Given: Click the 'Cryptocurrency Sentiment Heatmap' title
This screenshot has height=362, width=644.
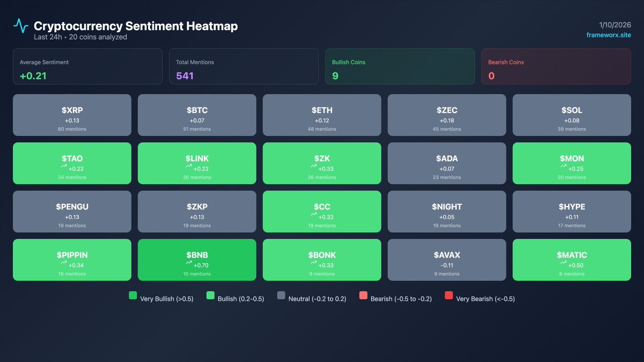Looking at the screenshot, I should pos(136,26).
